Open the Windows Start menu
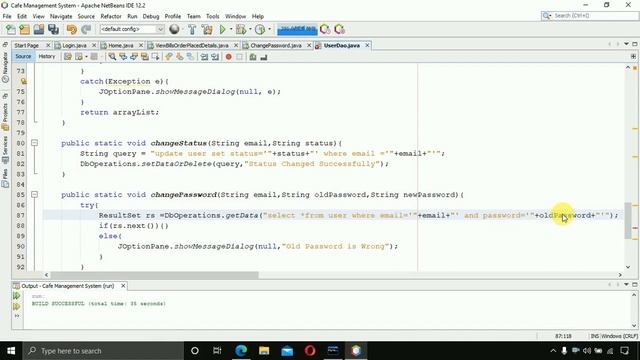Viewport: 640px width, 360px height. [x=11, y=351]
